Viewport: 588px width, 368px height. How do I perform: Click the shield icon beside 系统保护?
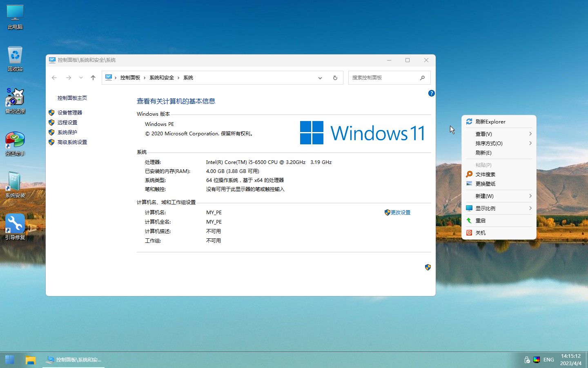(51, 132)
